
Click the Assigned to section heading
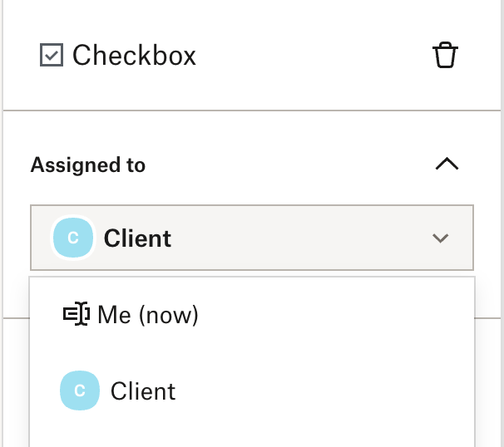[88, 165]
